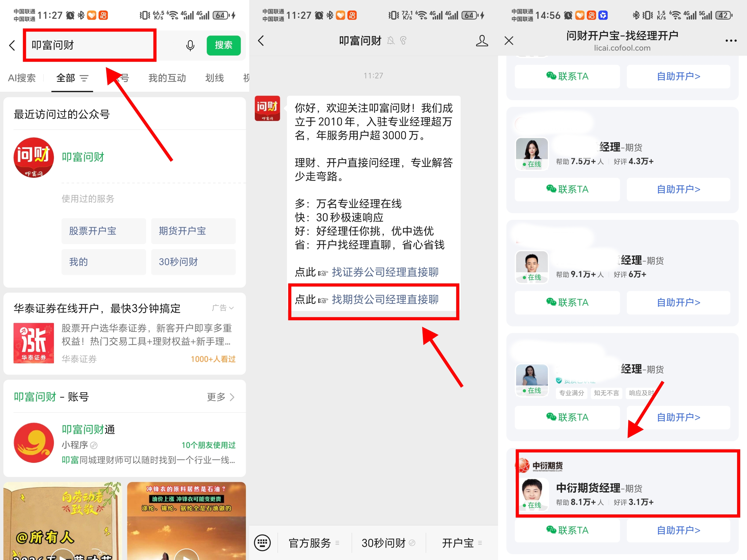
Task: Open the 叩富问财 official account logo
Action: (33, 157)
